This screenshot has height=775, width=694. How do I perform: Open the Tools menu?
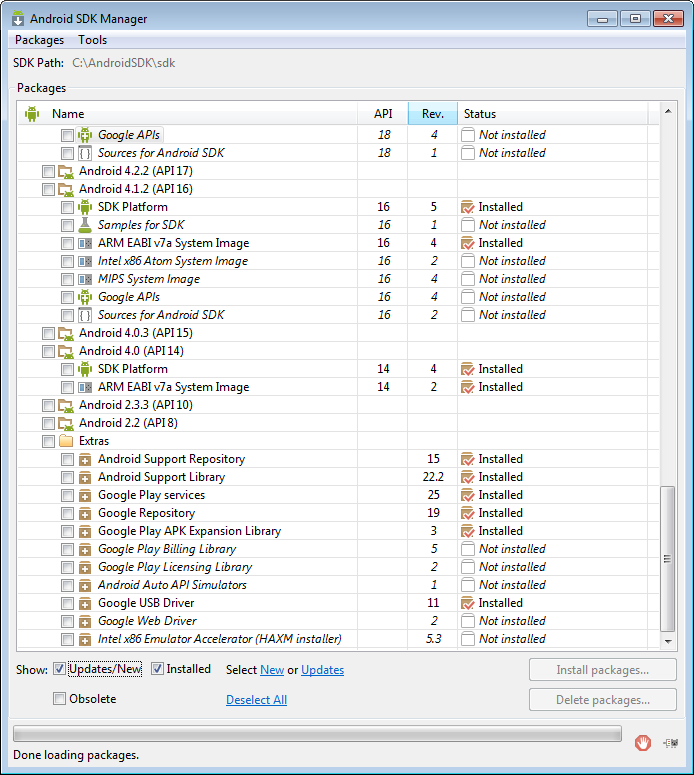92,40
